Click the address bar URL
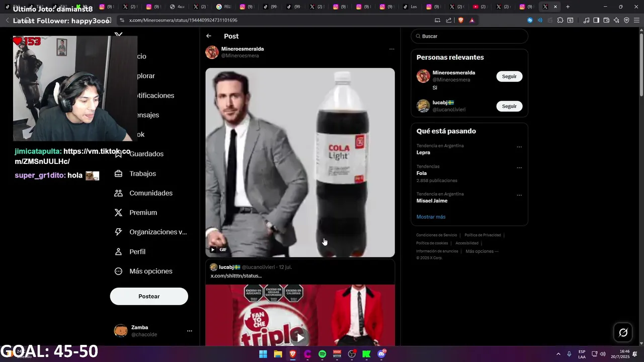Screen dimensions: 644x362 (x=183, y=20)
